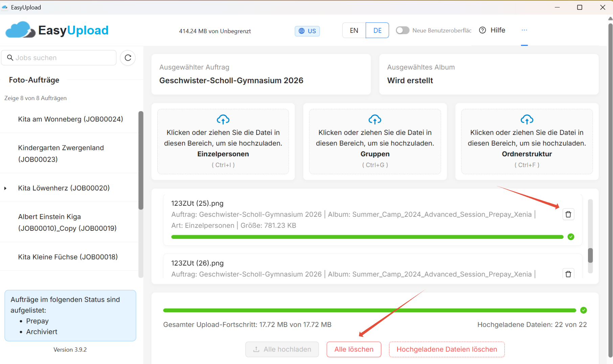Delete file 123ZUt (26).png with trash icon
Image resolution: width=613 pixels, height=364 pixels.
(x=568, y=274)
